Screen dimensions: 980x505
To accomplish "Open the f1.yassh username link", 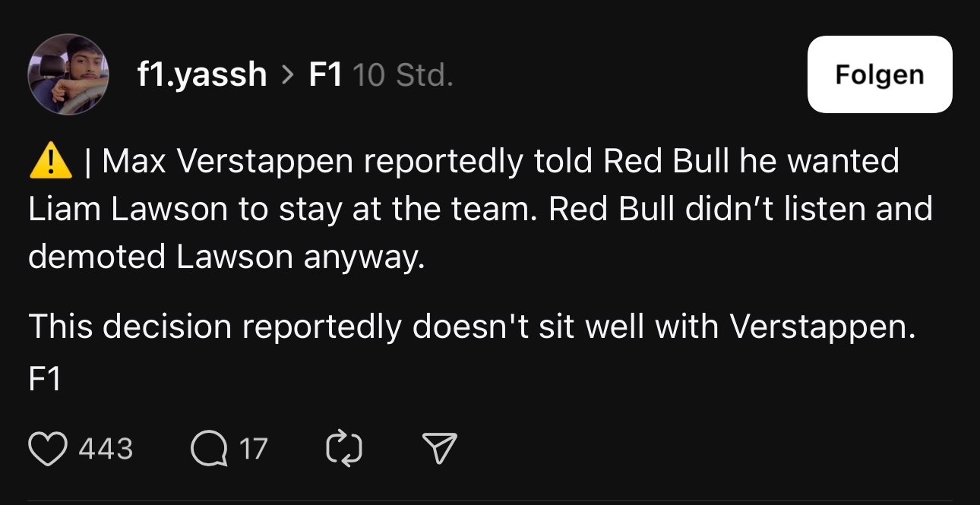I will click(x=202, y=75).
